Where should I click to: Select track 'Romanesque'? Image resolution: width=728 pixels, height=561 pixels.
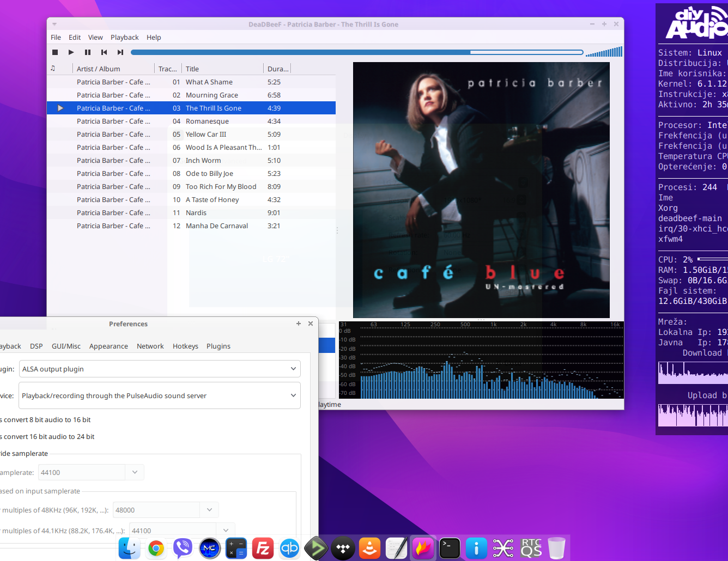click(x=191, y=121)
